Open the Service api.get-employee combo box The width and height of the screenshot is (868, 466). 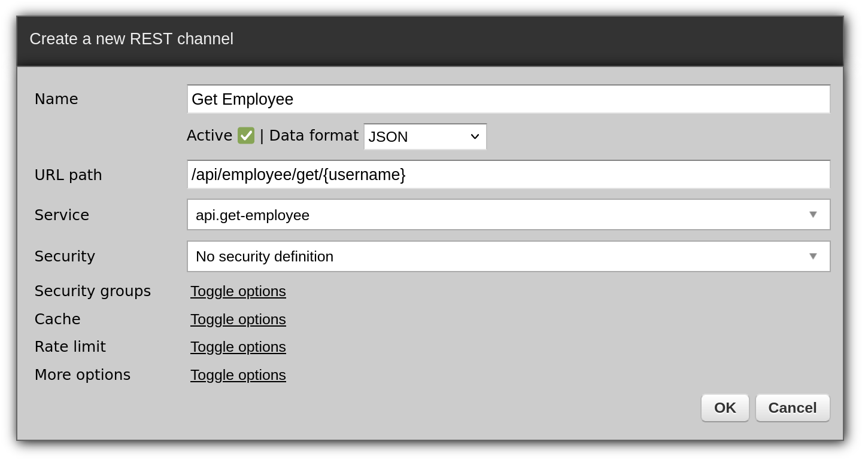click(x=497, y=215)
